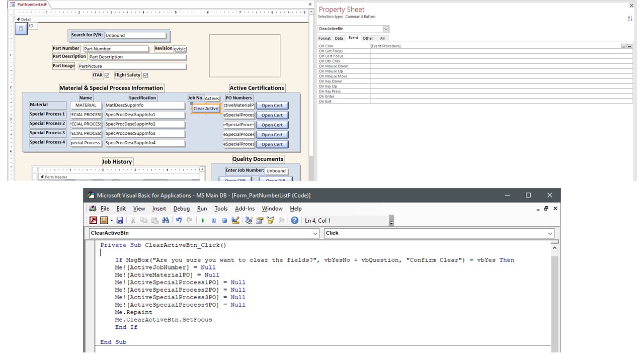
Task: Toggle Design Mode icon in VBA toolbar
Action: point(235,220)
